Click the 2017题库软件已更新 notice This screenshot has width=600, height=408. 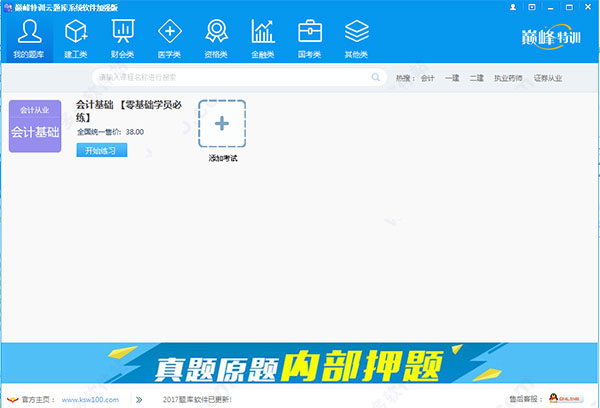(x=197, y=400)
